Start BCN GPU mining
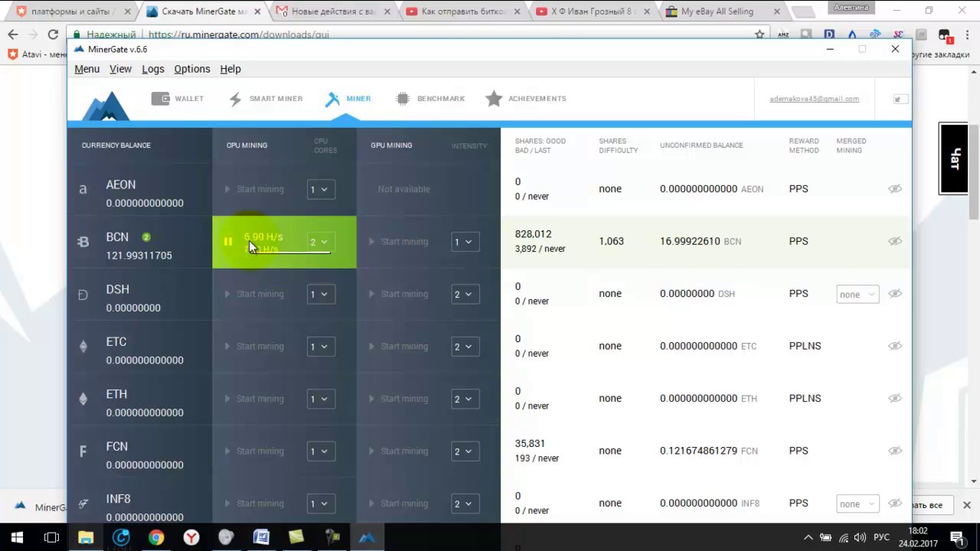Image resolution: width=980 pixels, height=551 pixels. point(398,242)
